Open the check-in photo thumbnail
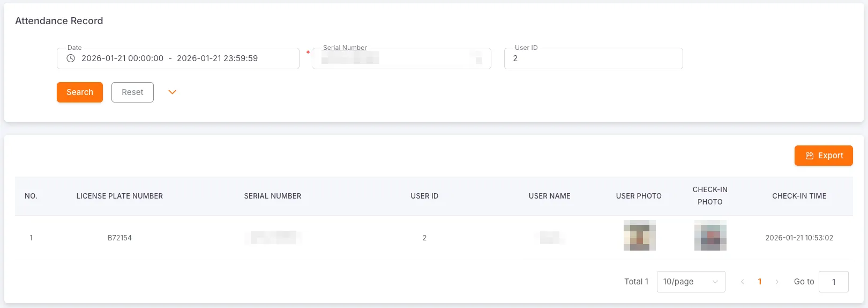Viewport: 868px width, 308px height. point(710,236)
